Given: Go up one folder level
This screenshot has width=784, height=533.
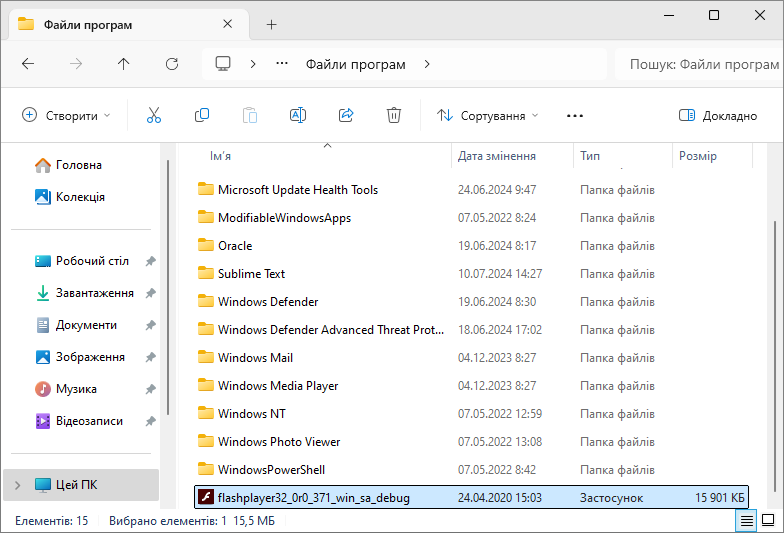Looking at the screenshot, I should tap(124, 64).
